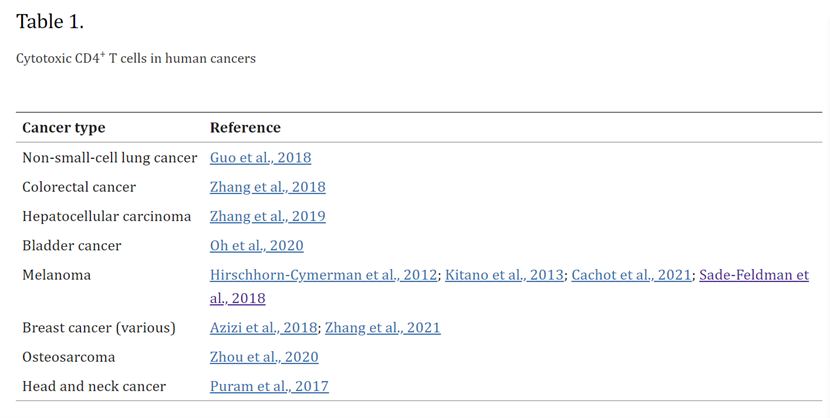Open the Hirschhorn-Cymerman et al., 2012 citation
Viewport: 830px width, 418px height.
point(323,275)
